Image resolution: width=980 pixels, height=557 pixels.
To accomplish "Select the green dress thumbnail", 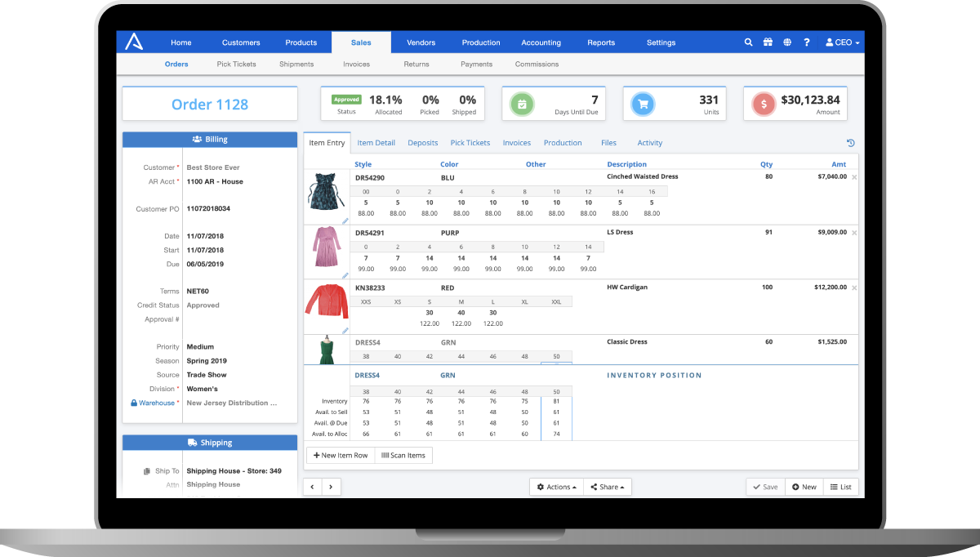I will click(327, 350).
